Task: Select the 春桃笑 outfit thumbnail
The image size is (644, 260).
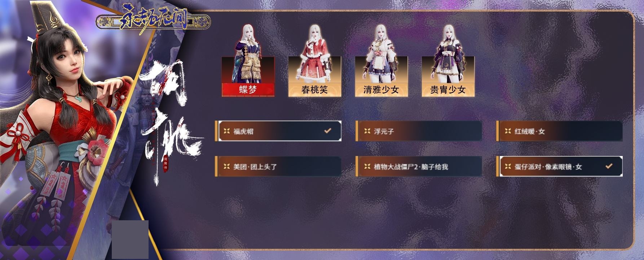Action: [x=315, y=77]
